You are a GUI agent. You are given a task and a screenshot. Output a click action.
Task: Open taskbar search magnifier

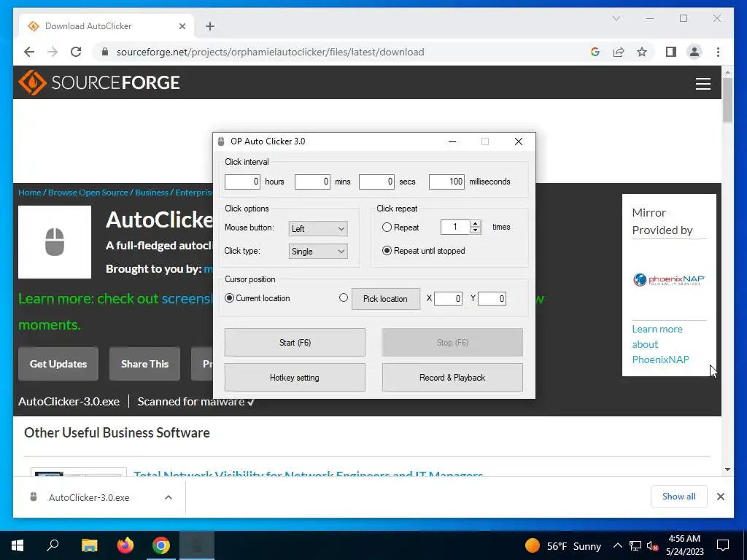pyautogui.click(x=53, y=545)
